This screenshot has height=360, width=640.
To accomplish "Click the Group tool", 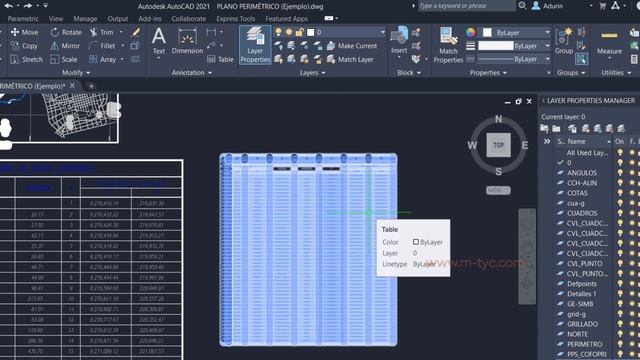I will pos(564,41).
